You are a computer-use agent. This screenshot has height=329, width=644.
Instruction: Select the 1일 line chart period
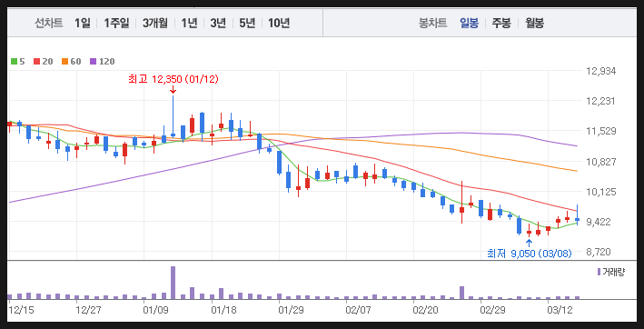point(82,23)
